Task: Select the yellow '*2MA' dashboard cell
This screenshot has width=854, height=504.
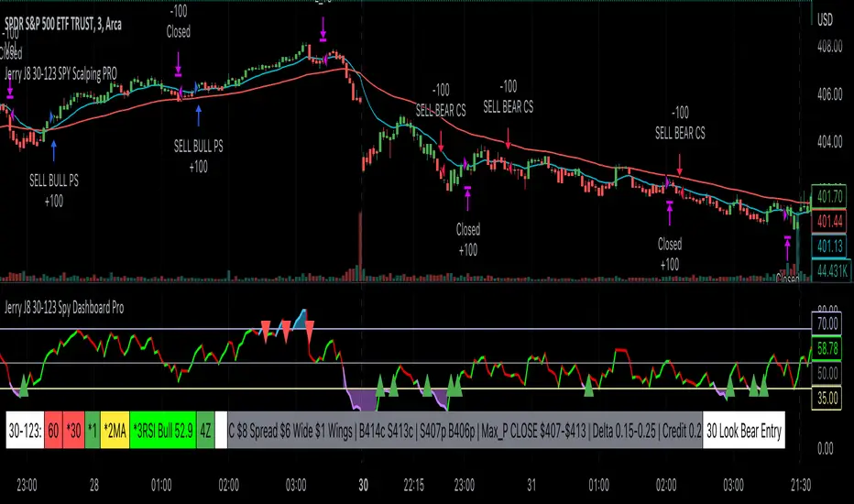Action: point(115,431)
